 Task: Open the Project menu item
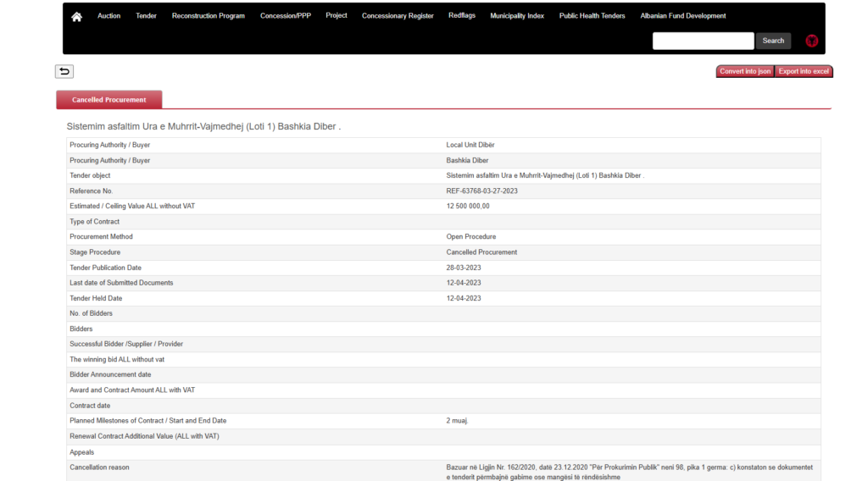[x=337, y=16]
